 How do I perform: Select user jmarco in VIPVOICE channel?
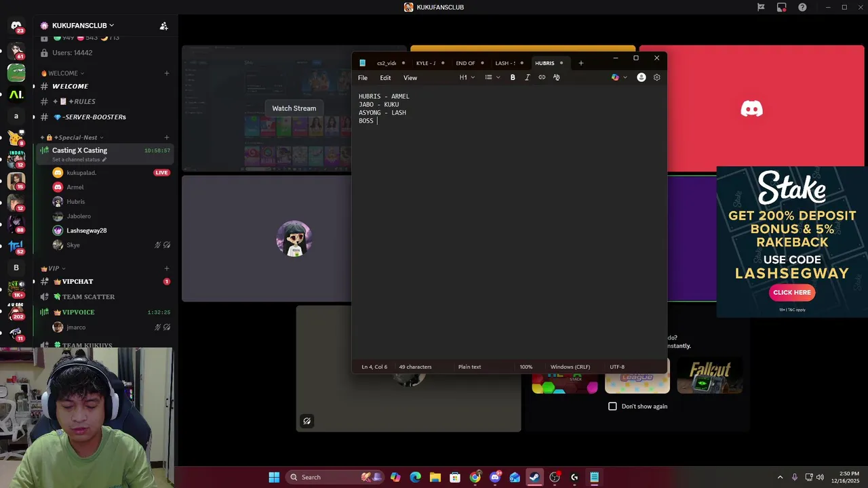[111, 327]
